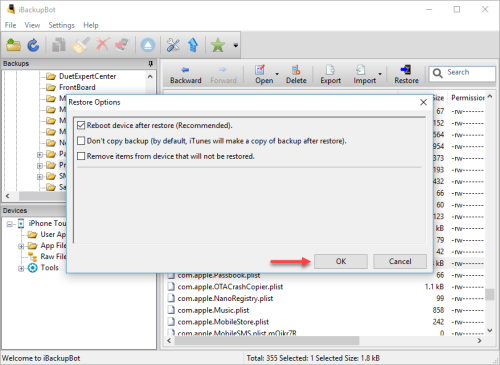Close the Restore Options dialog
The width and height of the screenshot is (500, 365).
click(x=423, y=102)
